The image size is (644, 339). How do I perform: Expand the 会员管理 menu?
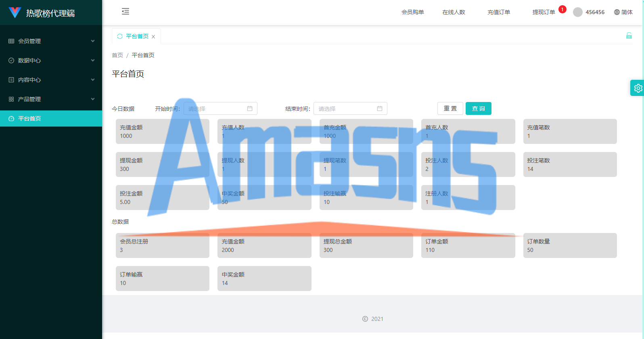(51, 41)
